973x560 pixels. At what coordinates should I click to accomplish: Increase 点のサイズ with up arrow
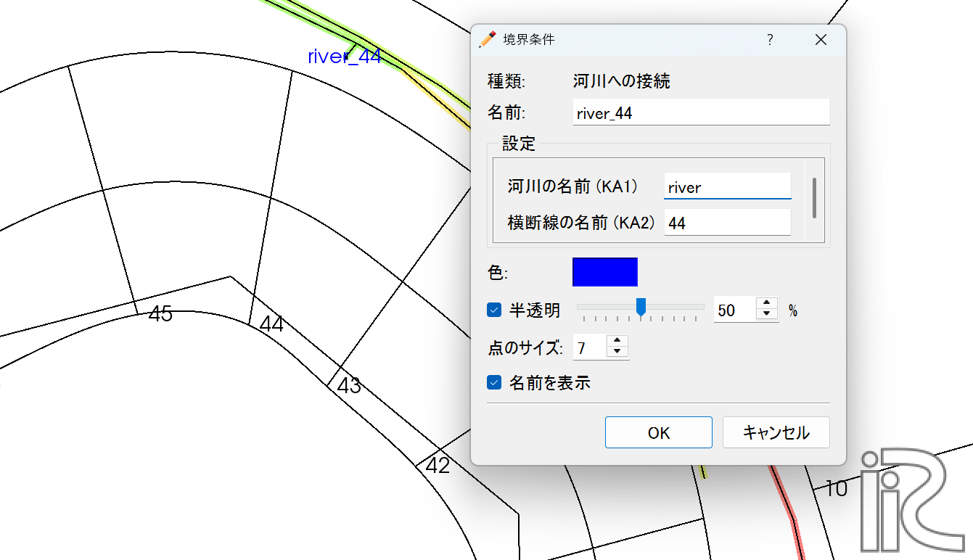pyautogui.click(x=617, y=342)
